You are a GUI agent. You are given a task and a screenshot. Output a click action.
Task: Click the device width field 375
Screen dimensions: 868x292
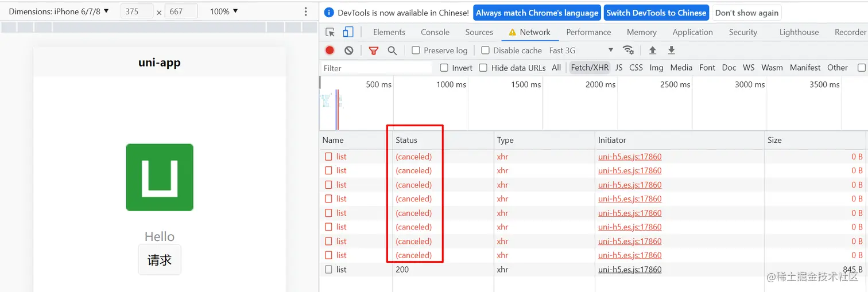pyautogui.click(x=137, y=11)
